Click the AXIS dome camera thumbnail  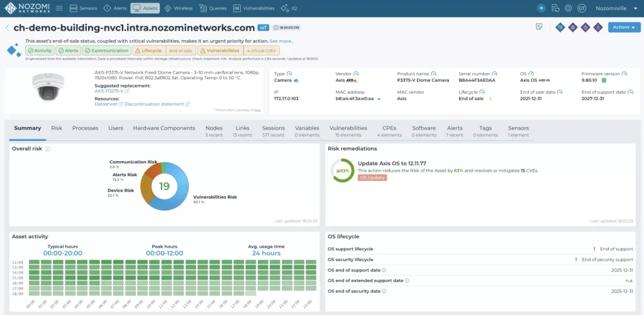pos(48,87)
